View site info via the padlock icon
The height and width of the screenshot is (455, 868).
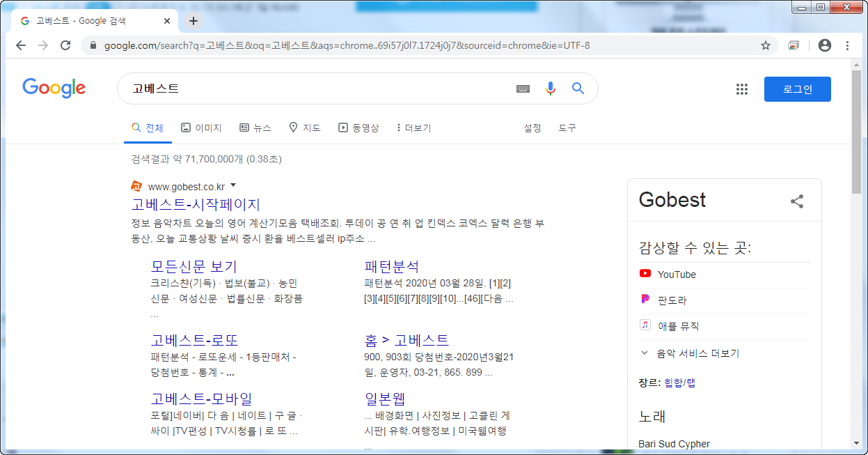[92, 45]
